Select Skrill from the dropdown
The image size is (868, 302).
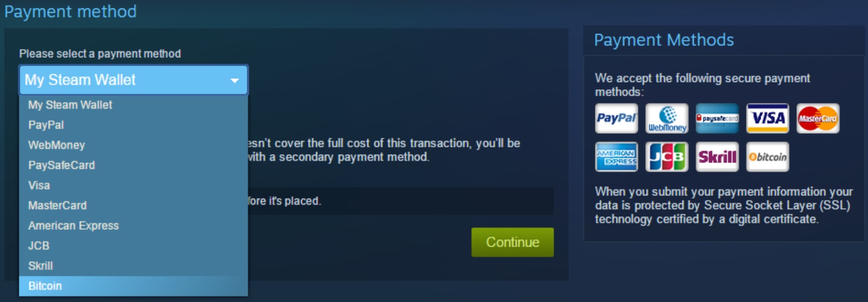pyautogui.click(x=133, y=266)
